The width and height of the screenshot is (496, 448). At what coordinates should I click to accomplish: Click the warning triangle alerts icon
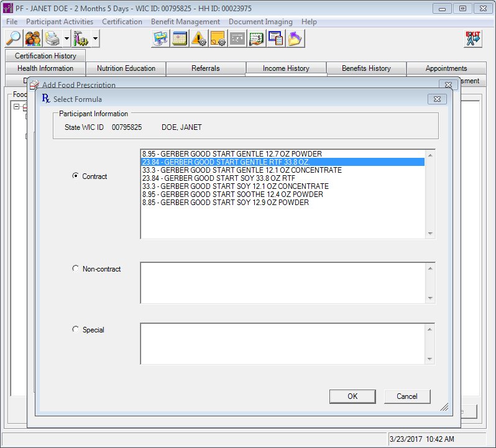pos(199,39)
